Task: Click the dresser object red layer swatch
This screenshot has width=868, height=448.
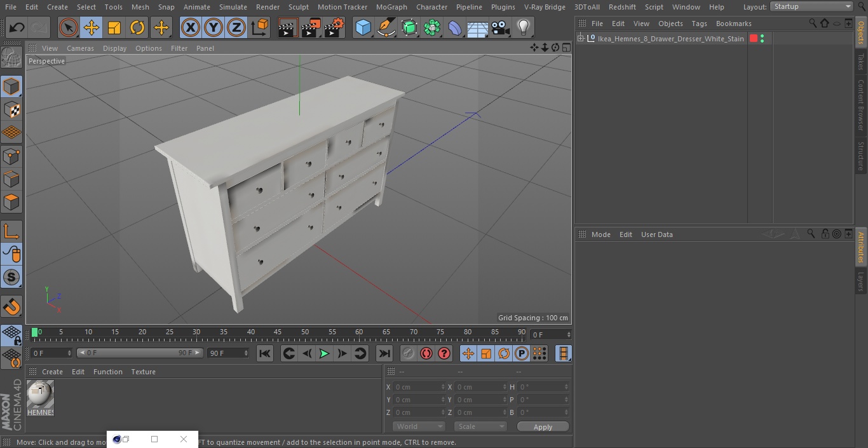Action: [x=754, y=39]
